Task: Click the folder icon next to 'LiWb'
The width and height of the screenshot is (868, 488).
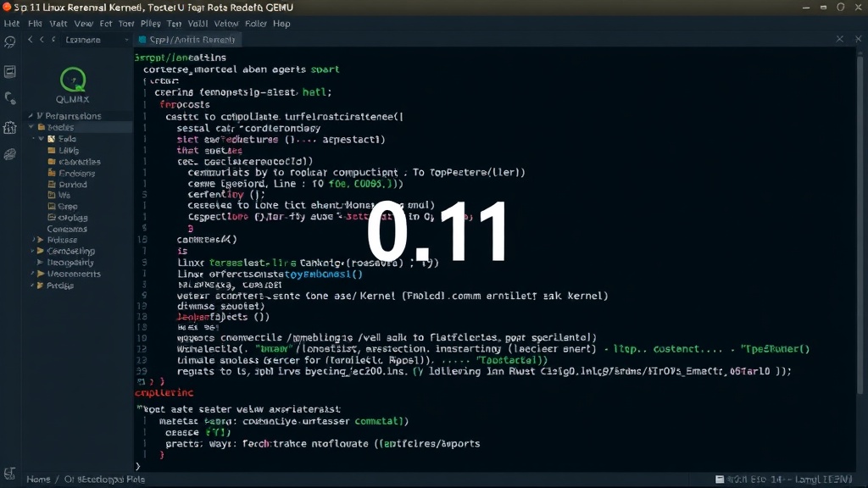Action: 52,150
